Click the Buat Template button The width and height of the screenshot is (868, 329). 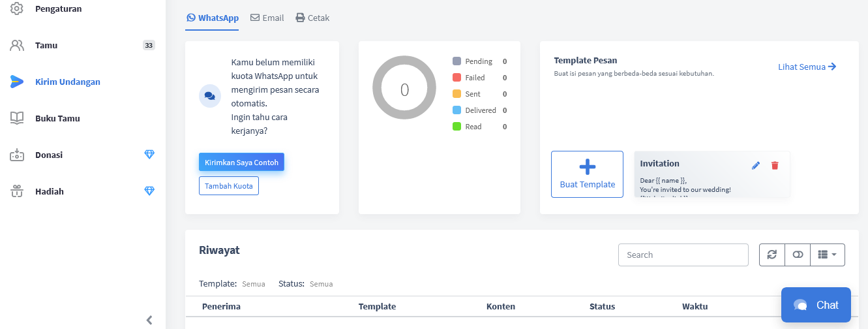point(587,174)
